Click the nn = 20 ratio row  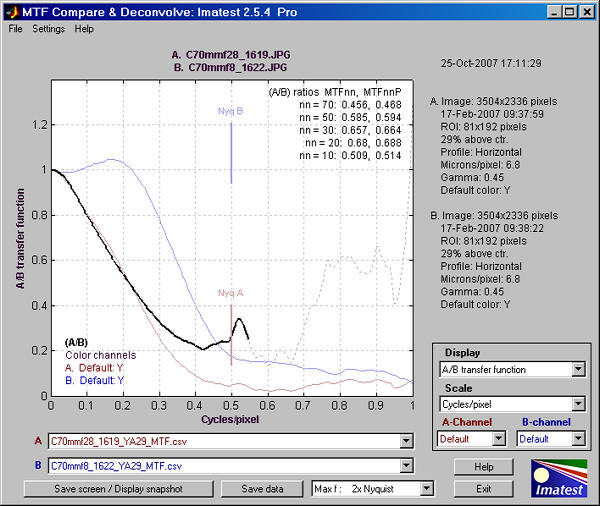point(353,143)
